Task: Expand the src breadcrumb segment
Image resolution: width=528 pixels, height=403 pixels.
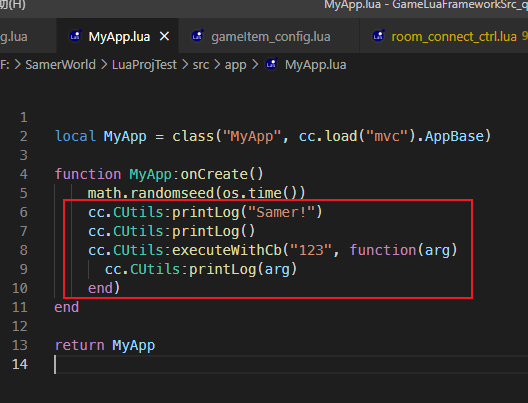Action: (201, 64)
